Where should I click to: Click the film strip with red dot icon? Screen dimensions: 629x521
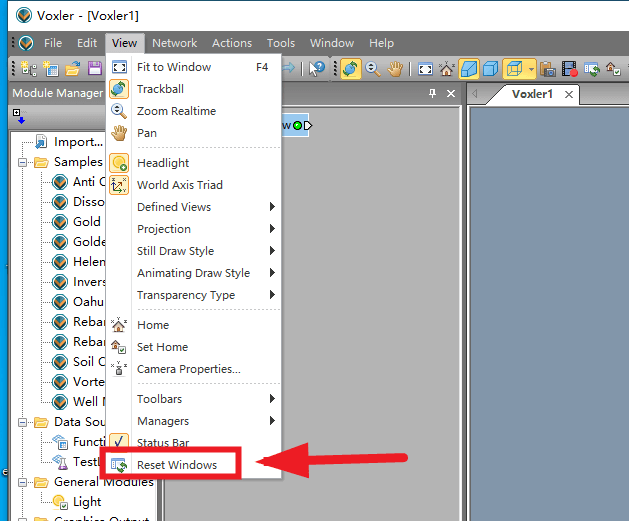pyautogui.click(x=569, y=69)
